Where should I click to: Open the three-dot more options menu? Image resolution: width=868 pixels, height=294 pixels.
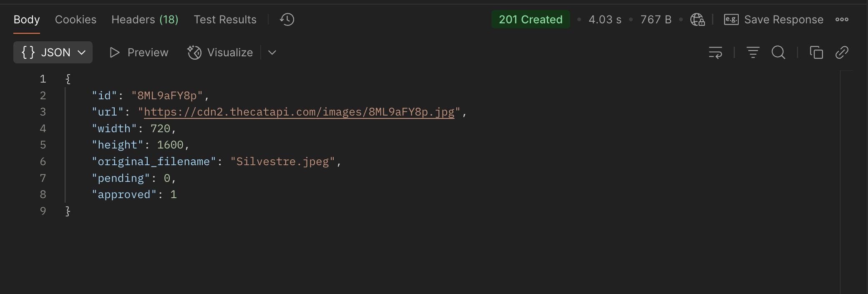[x=842, y=20]
